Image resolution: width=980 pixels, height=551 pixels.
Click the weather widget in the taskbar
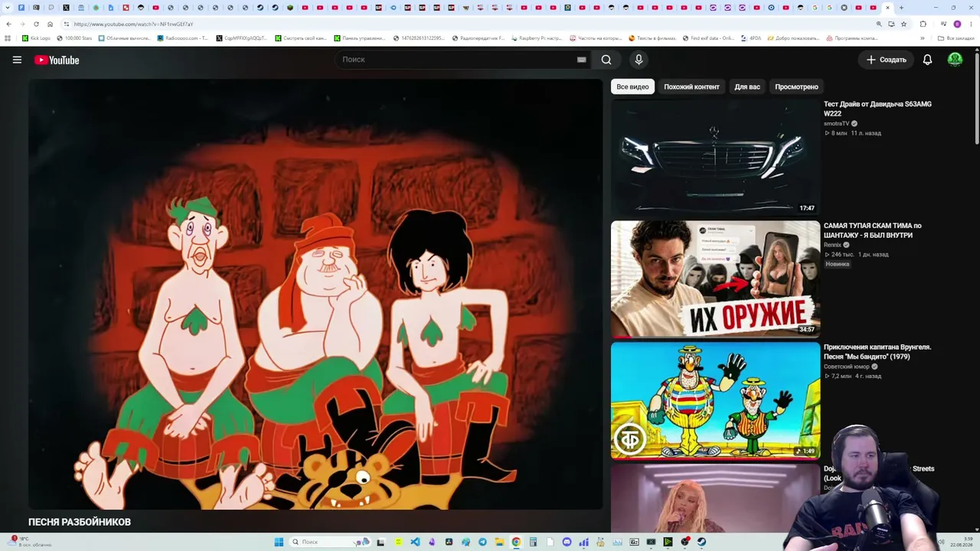pos(31,542)
